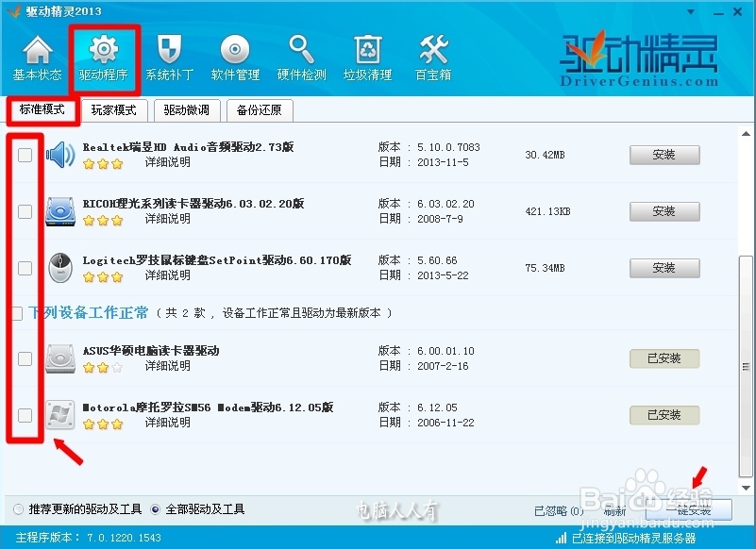
Task: Click the 75.34MB file size
Action: click(545, 268)
